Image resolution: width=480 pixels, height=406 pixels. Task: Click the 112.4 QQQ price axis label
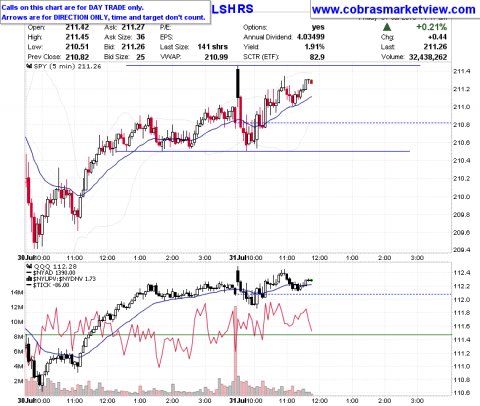tap(462, 273)
